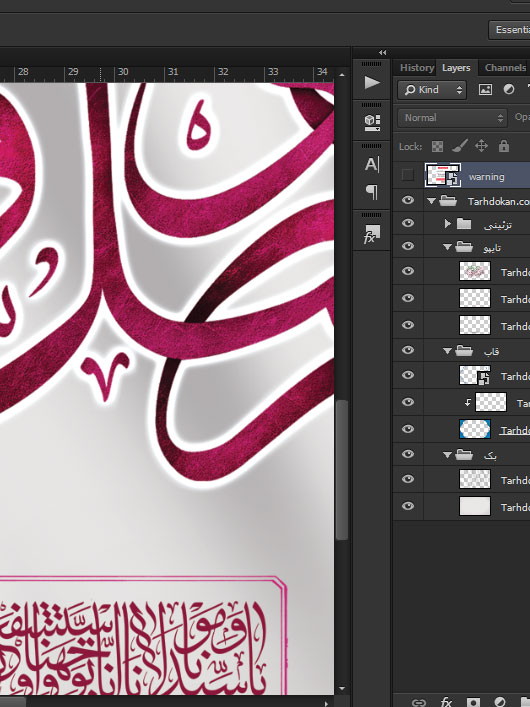Click Tarhdokan.com group folder icon
Viewport: 530px width, 707px height.
448,201
